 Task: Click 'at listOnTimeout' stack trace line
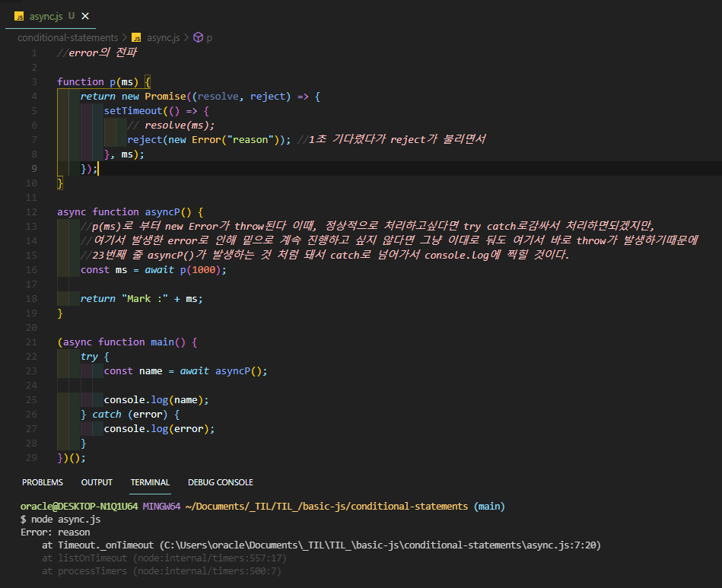[164, 558]
